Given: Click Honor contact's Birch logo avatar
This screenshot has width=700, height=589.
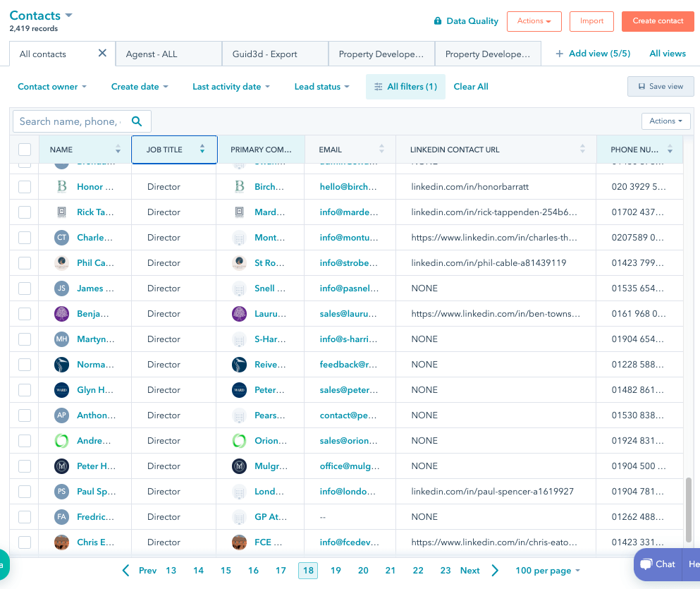Looking at the screenshot, I should [61, 187].
